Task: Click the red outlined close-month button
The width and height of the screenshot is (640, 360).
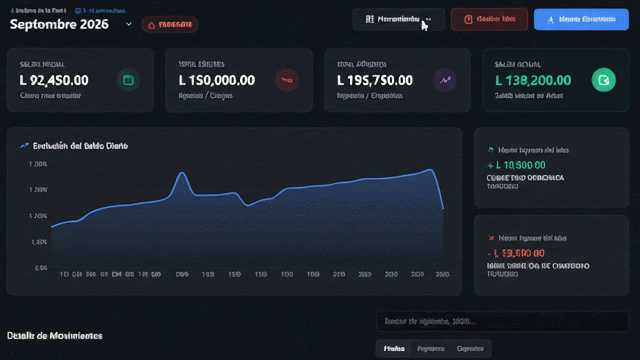Action: (x=489, y=19)
